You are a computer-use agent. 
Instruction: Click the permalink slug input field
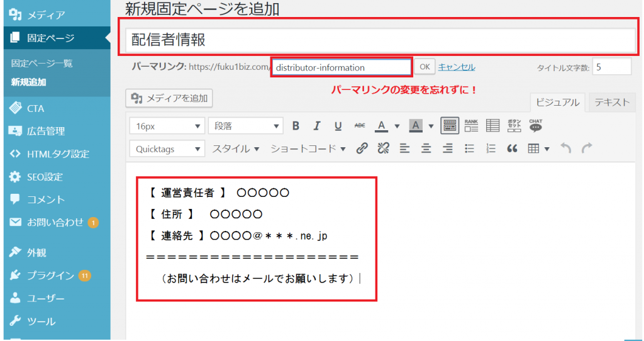(341, 67)
